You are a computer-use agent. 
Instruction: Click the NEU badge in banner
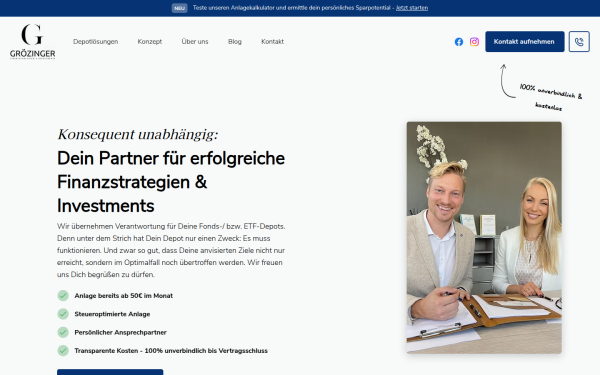(179, 8)
